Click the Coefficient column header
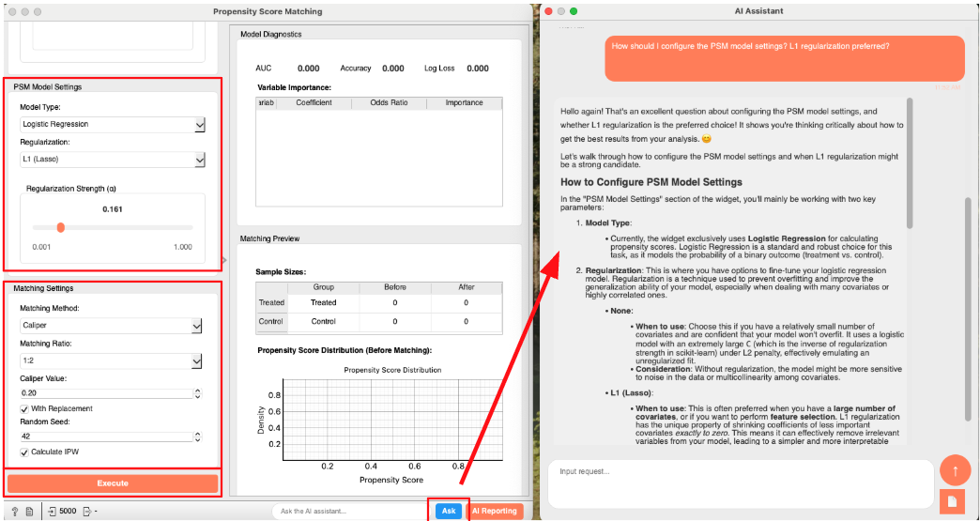Image resolution: width=980 pixels, height=521 pixels. 314,103
